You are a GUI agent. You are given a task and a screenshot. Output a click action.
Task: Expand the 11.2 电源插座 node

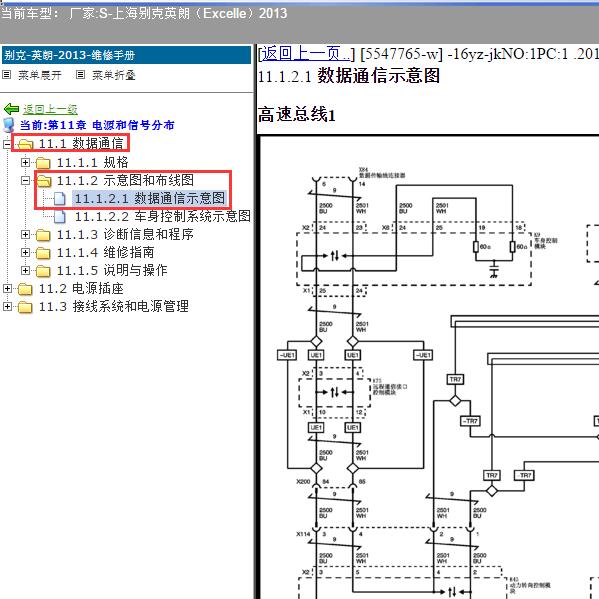[x=7, y=288]
